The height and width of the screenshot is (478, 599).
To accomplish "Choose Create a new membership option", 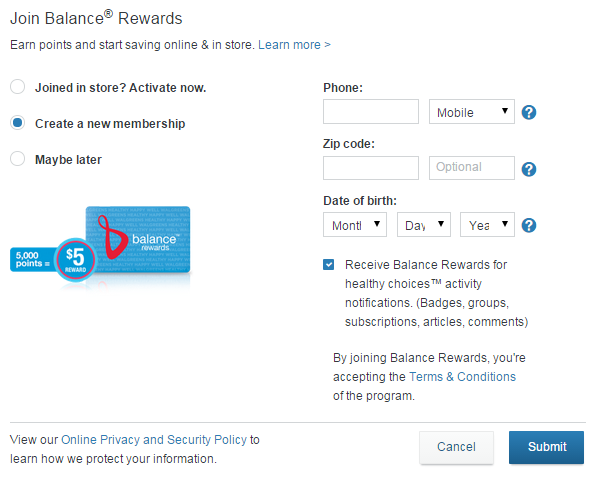I will coord(18,123).
